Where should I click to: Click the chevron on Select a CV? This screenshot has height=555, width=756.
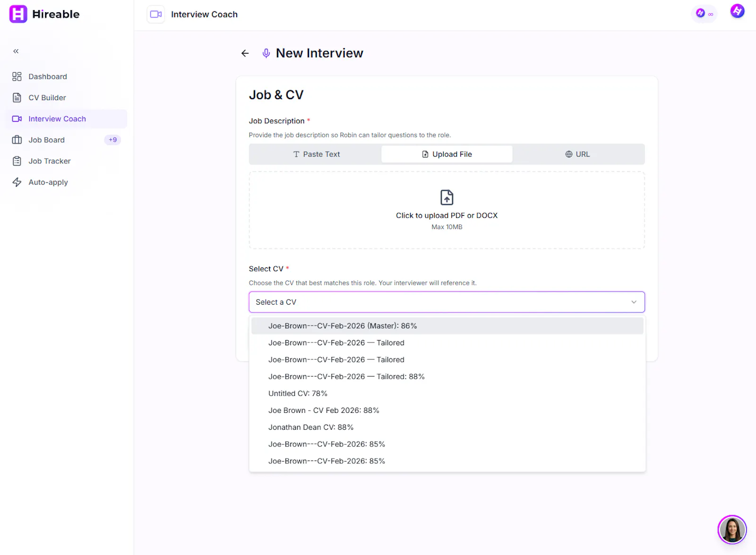pos(634,302)
